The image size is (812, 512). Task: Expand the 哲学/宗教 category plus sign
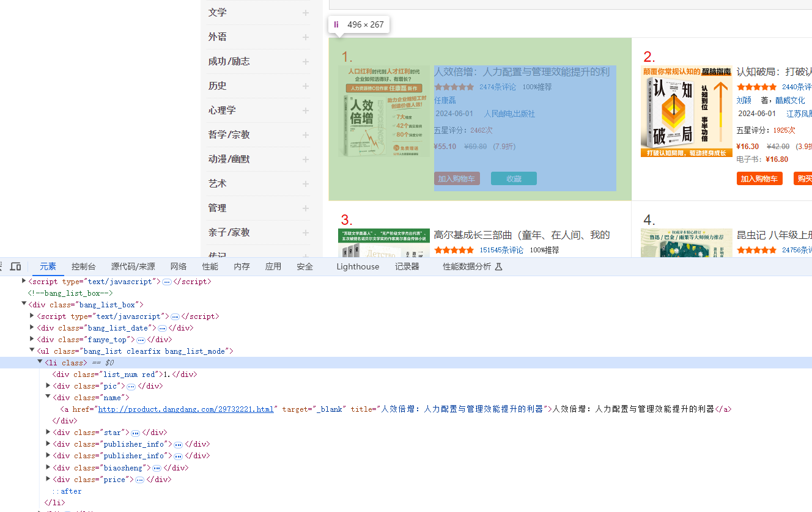tap(306, 134)
